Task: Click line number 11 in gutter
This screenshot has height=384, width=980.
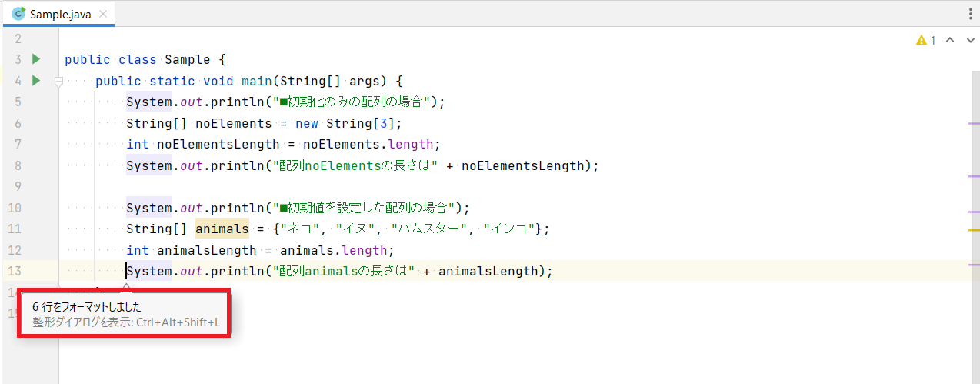Action: coord(15,229)
